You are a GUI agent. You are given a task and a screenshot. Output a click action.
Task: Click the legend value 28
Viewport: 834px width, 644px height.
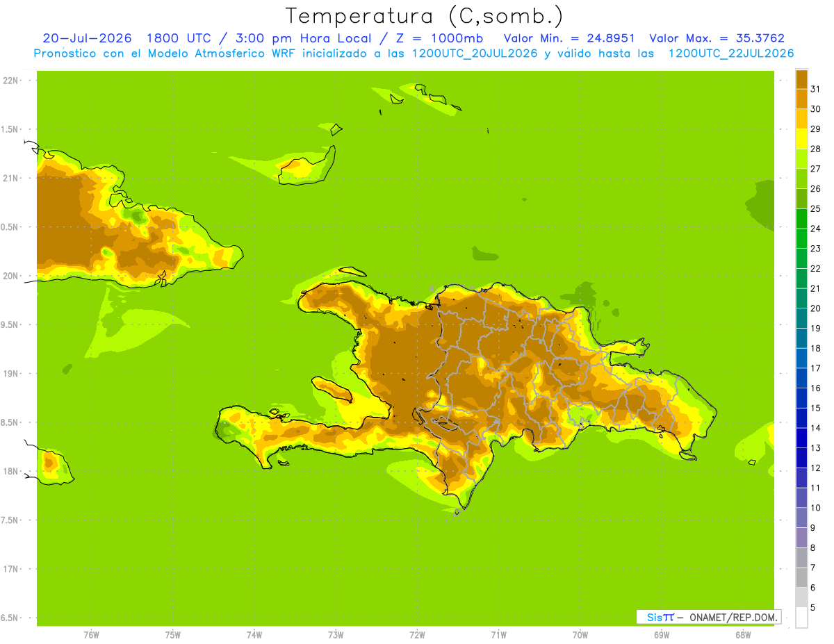[815, 149]
